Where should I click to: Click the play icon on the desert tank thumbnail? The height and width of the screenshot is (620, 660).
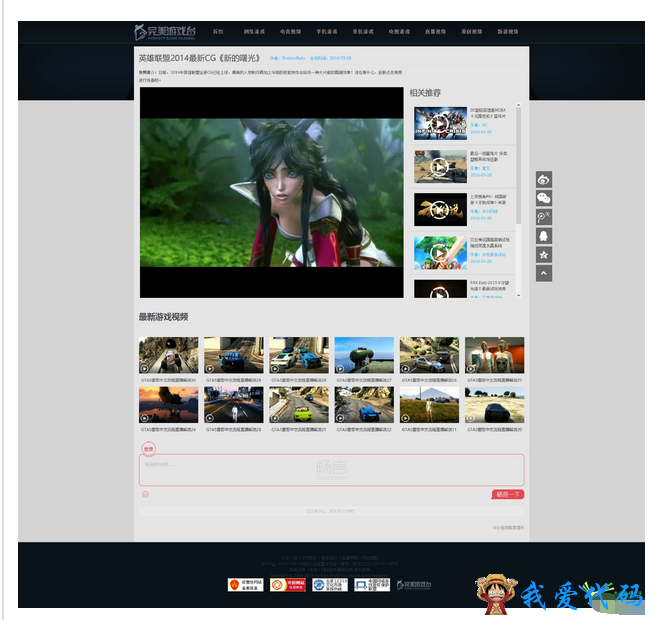click(440, 167)
